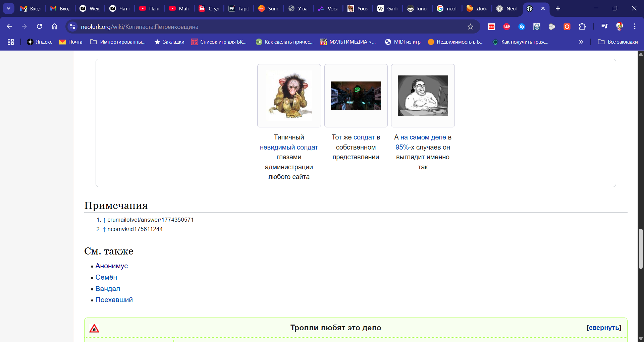The width and height of the screenshot is (644, 342).
Task: Click the apps grid icon in bookmarks bar
Action: (11, 42)
